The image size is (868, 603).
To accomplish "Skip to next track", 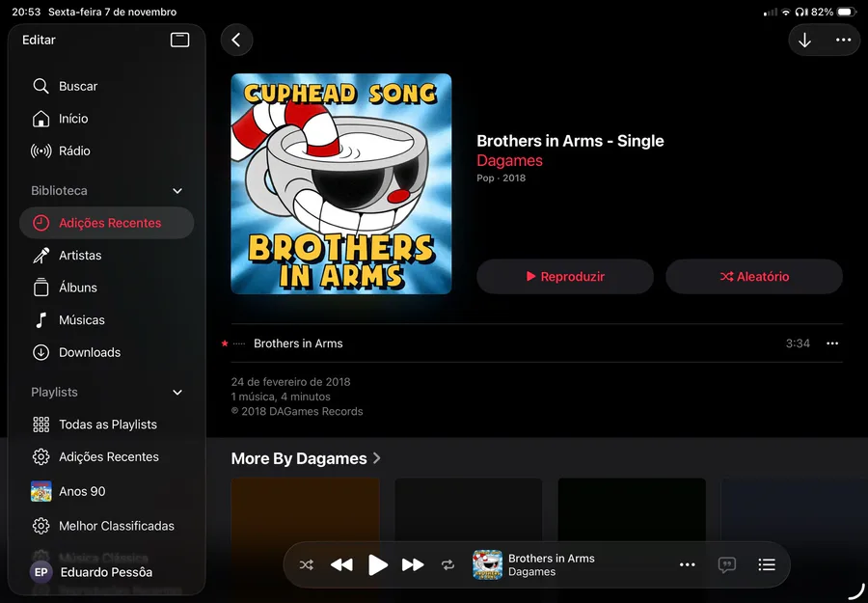I will coord(413,564).
